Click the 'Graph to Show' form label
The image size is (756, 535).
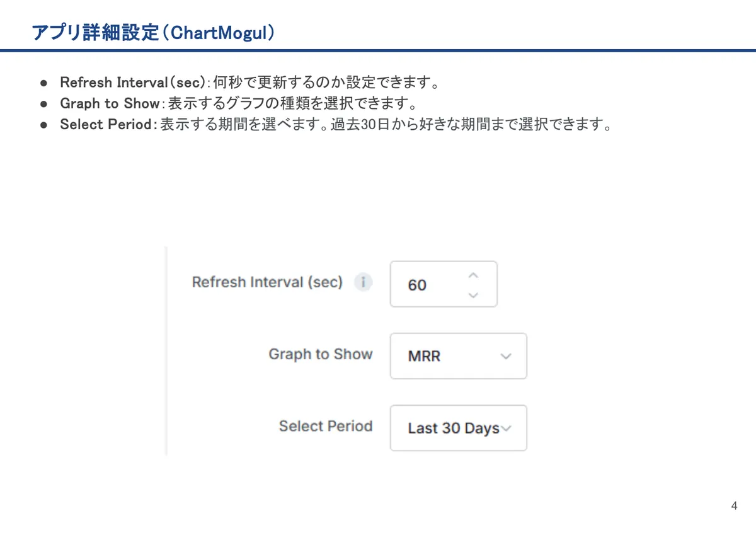tap(321, 354)
